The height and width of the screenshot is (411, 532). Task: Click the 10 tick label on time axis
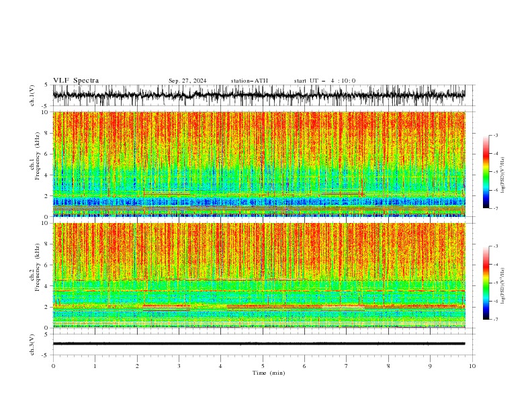tap(472, 366)
